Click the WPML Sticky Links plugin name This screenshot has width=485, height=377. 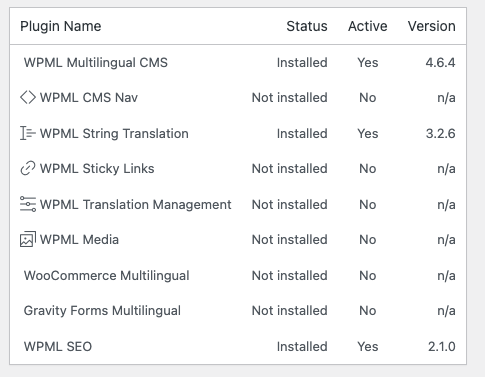coord(97,168)
